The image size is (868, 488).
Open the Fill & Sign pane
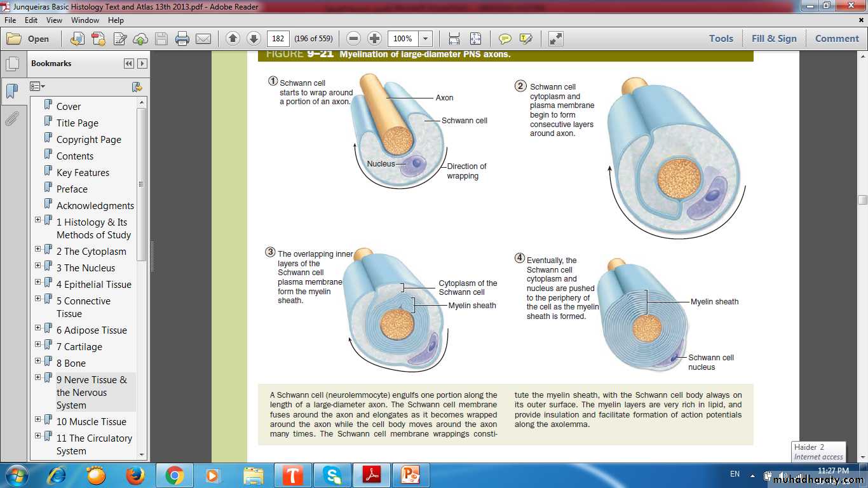pyautogui.click(x=773, y=39)
